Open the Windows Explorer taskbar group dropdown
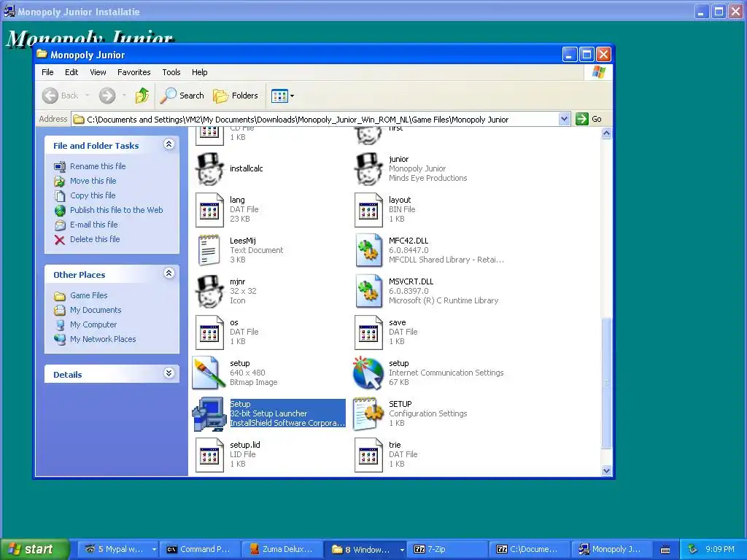 pyautogui.click(x=402, y=550)
